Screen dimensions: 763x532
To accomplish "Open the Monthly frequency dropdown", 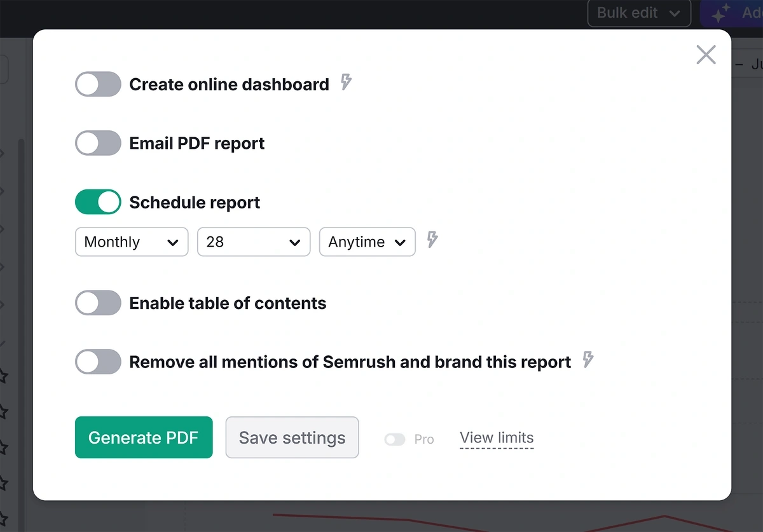I will pos(131,242).
